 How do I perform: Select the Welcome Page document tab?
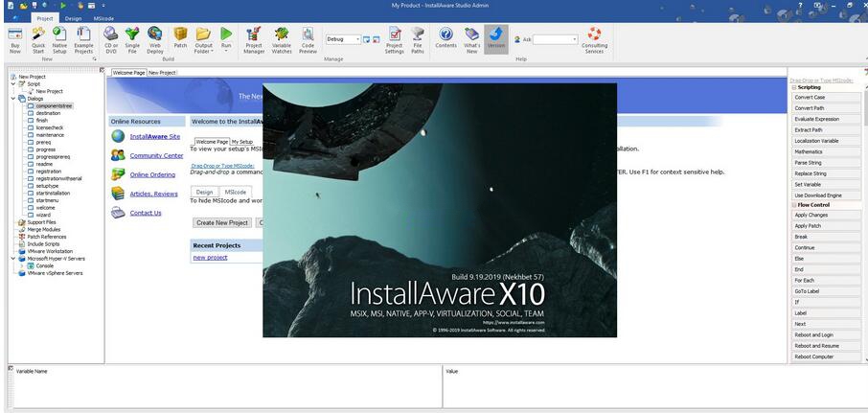129,73
